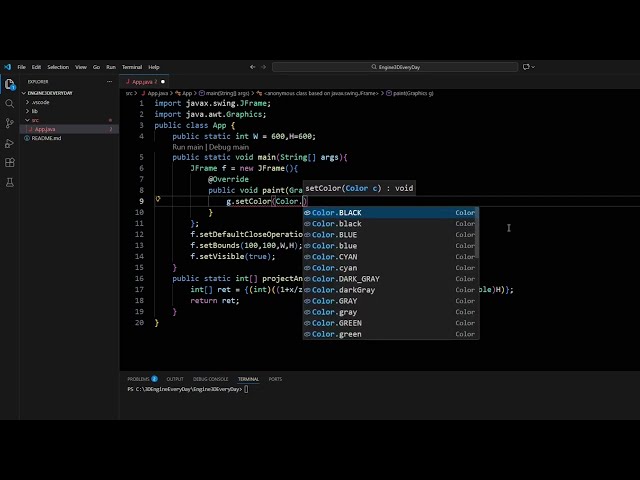This screenshot has width=640, height=480.
Task: Click Debug main code lens
Action: pos(229,147)
